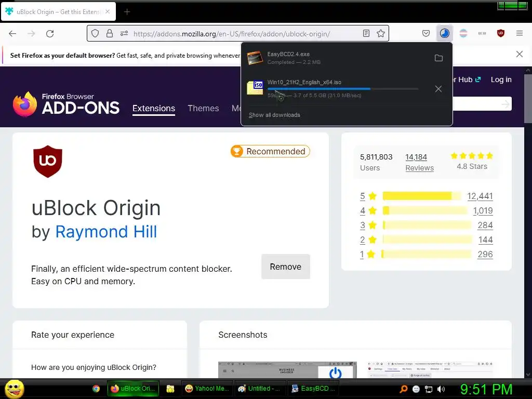Switch to EasyBCD taskbar item
This screenshot has width=532, height=399.
313,389
